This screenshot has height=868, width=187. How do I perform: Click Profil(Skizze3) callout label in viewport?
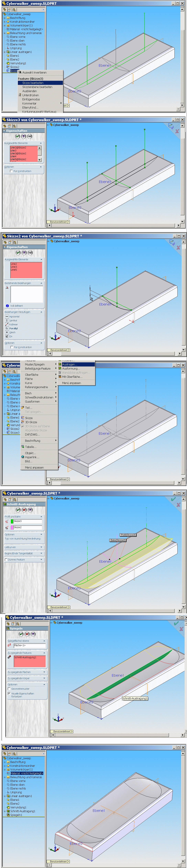[128, 535]
